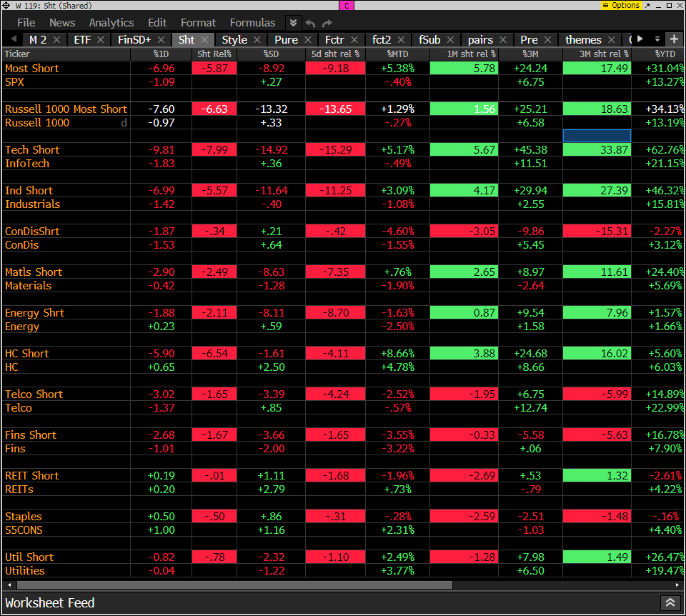
Task: Open the Analytics menu
Action: pos(111,23)
